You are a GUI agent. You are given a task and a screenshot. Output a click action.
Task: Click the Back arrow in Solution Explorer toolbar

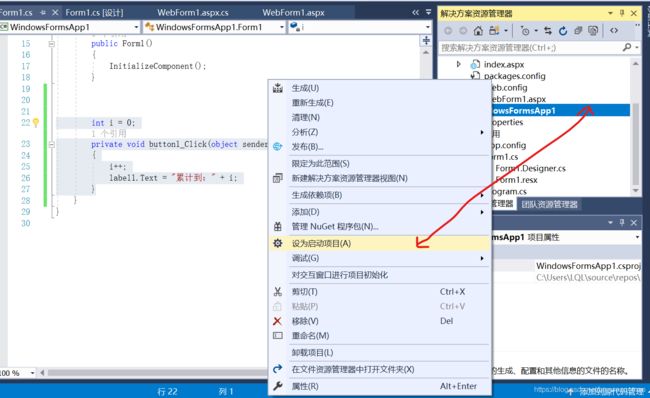[x=448, y=31]
